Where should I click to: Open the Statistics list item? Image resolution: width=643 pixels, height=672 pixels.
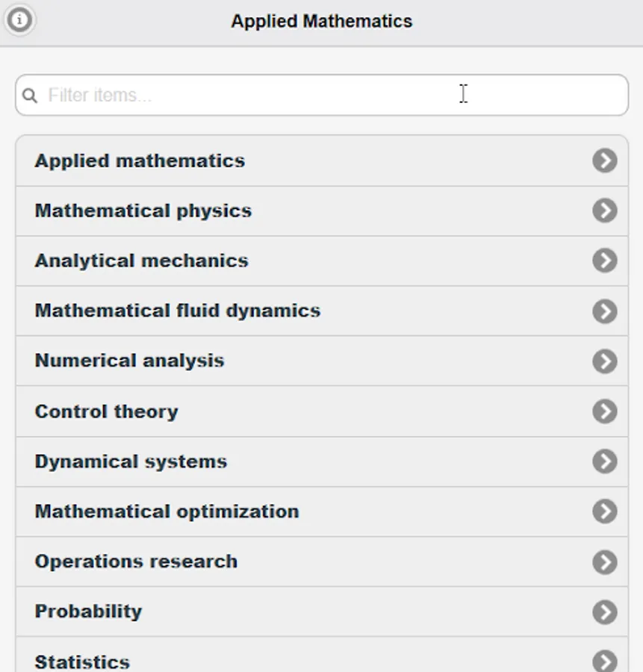[x=322, y=654]
